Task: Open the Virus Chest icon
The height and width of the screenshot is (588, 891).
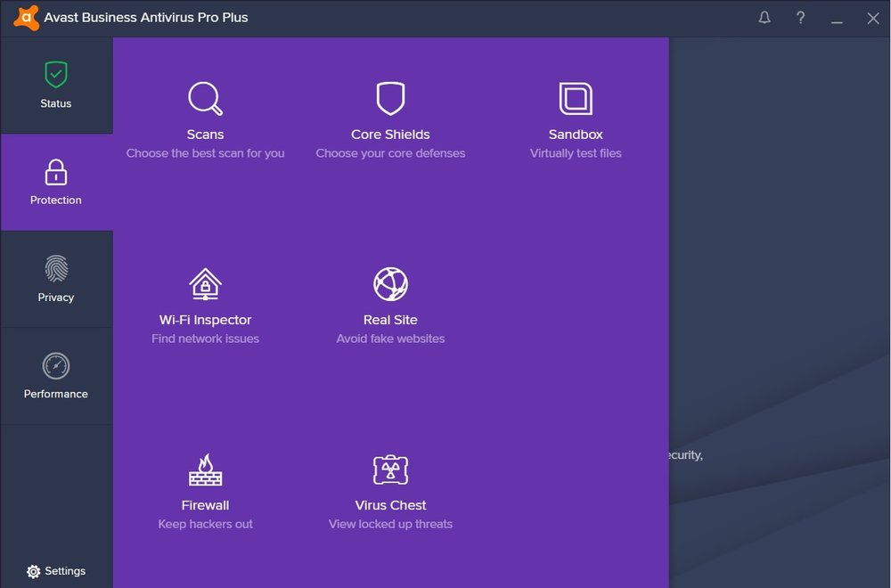Action: [390, 470]
